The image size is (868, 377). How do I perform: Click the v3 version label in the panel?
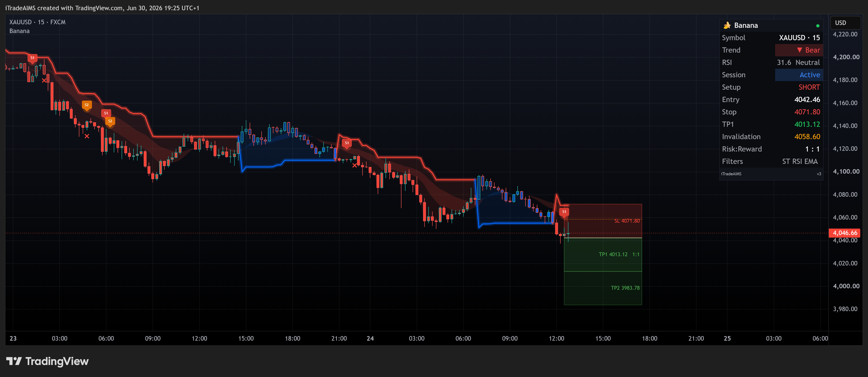[819, 174]
